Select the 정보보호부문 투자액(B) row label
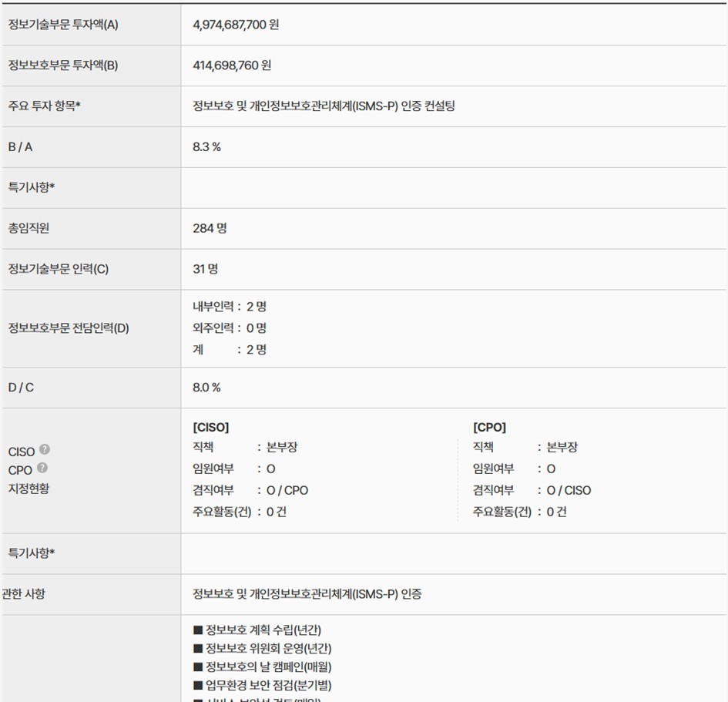Screen dimensions: 728x702 (63, 65)
